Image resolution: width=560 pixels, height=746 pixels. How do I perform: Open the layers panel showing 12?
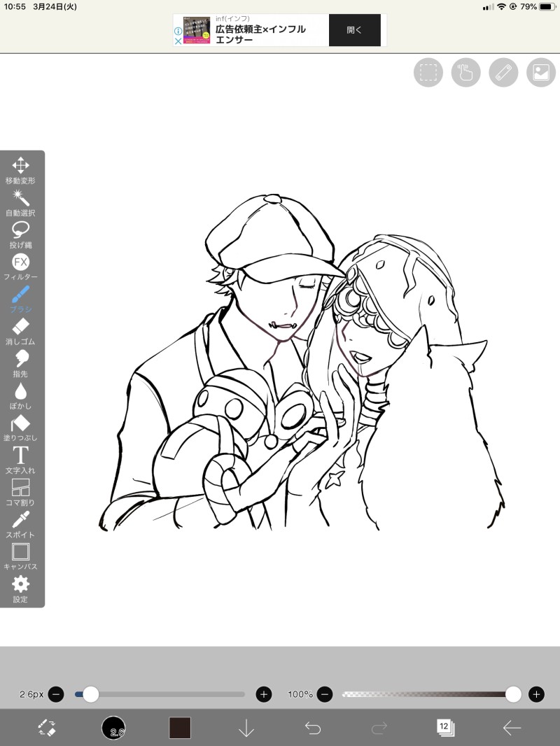point(445,728)
